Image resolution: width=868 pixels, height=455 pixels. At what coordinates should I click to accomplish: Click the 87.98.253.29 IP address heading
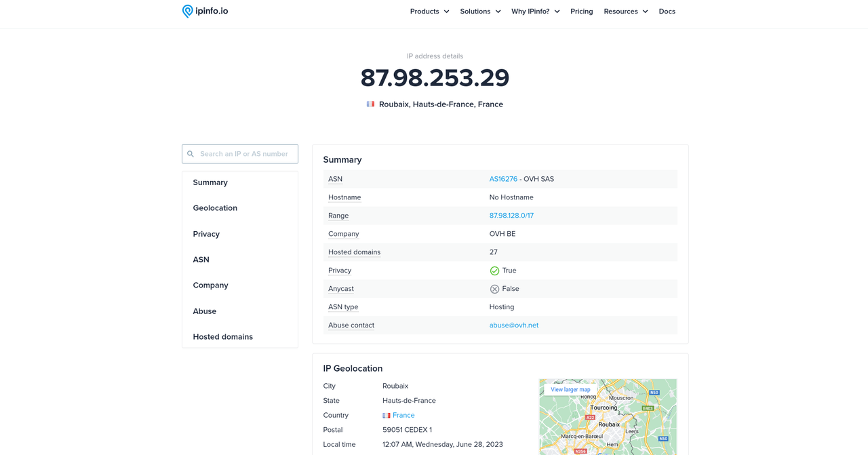pyautogui.click(x=435, y=78)
